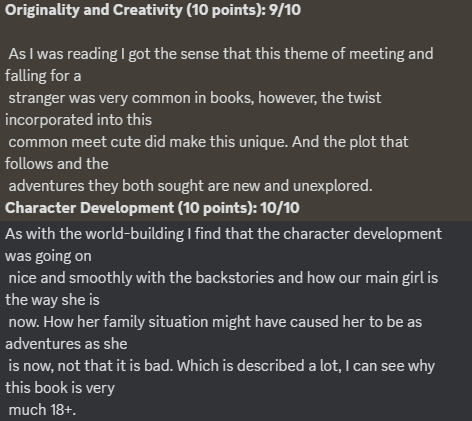
Task: Click the 'this book is very' line
Action: pos(60,388)
